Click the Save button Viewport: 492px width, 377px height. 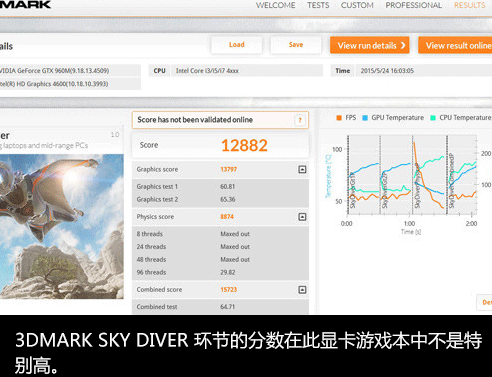pos(296,45)
